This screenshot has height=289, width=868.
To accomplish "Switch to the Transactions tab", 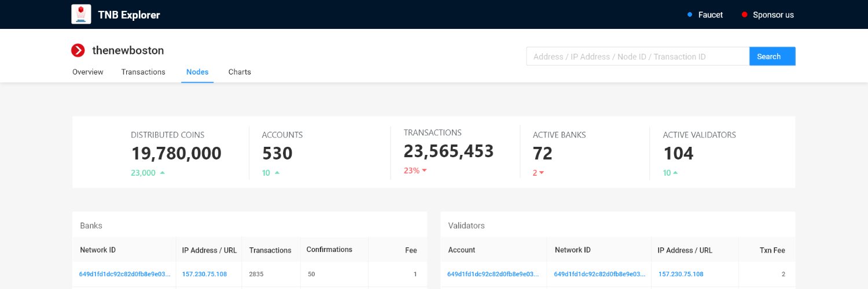I will coord(144,72).
